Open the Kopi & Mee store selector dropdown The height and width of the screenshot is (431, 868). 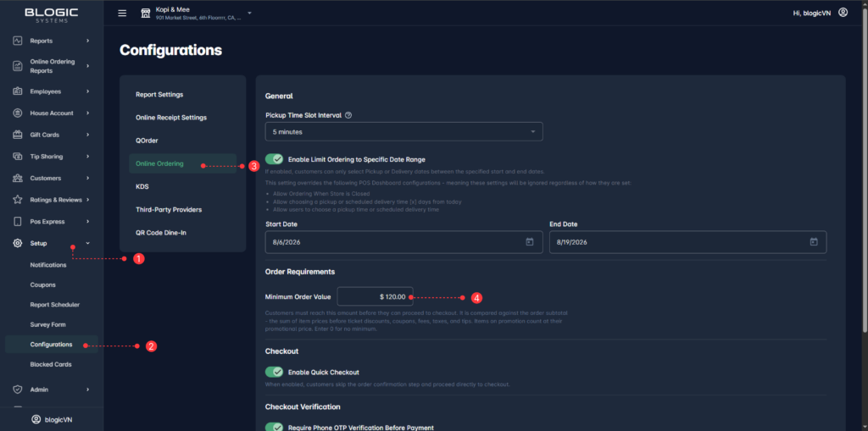(x=249, y=13)
